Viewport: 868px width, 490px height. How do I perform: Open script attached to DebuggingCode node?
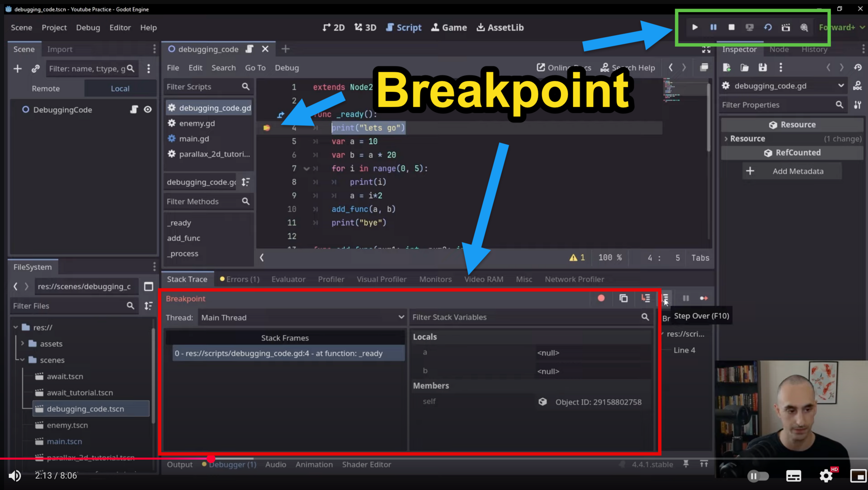pos(134,109)
